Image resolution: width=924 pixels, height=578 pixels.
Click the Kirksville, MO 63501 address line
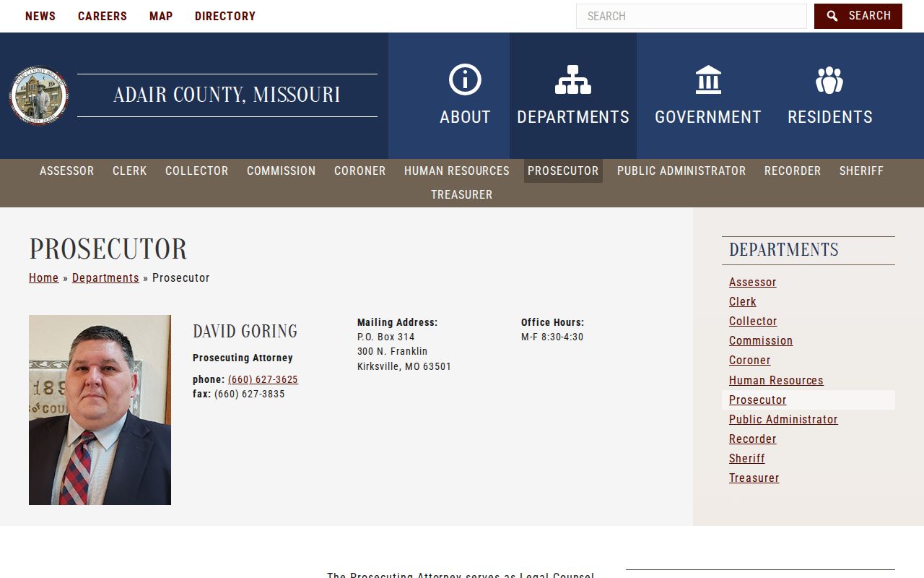[x=404, y=366]
